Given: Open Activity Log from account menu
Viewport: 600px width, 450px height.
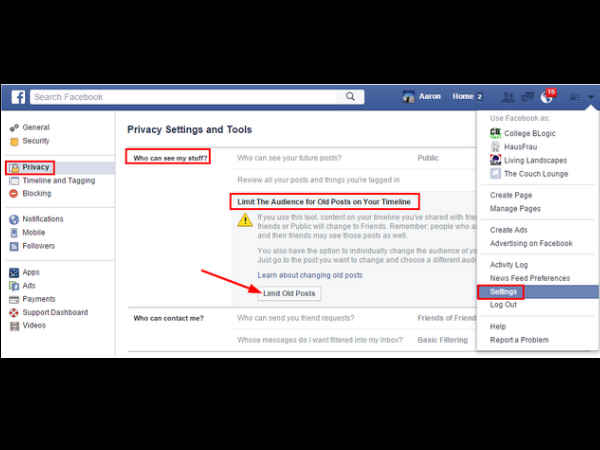Looking at the screenshot, I should point(509,265).
